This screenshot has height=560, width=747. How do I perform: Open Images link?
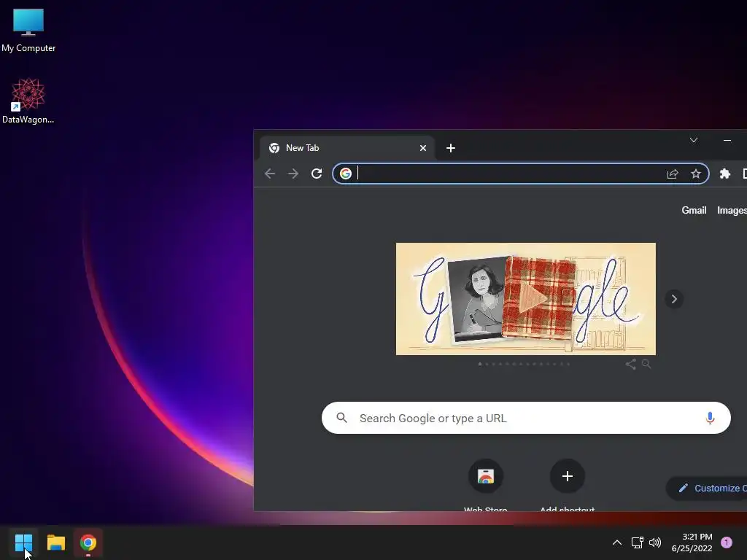pos(732,211)
